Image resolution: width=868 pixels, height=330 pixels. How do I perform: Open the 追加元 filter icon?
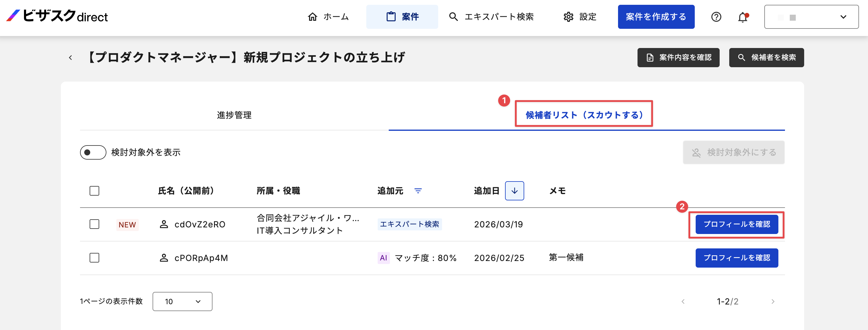[418, 190]
